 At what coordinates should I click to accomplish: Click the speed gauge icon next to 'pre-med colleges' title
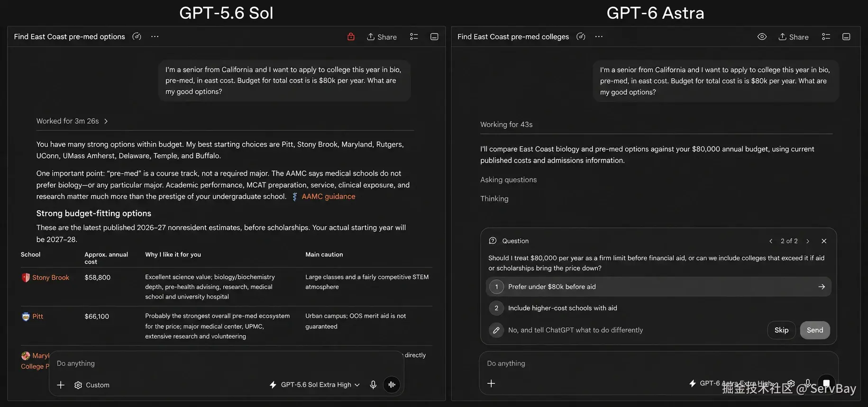581,36
